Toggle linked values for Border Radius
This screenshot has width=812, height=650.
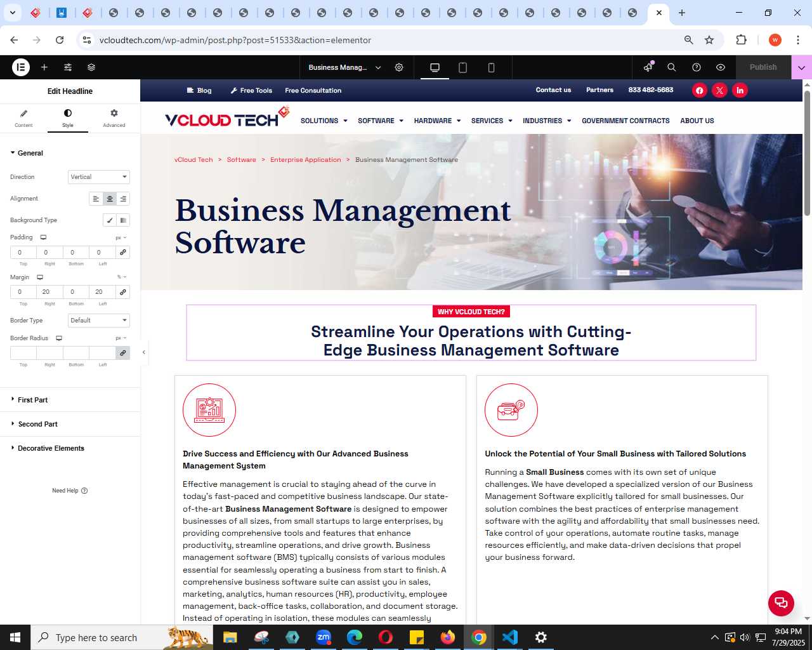point(123,353)
